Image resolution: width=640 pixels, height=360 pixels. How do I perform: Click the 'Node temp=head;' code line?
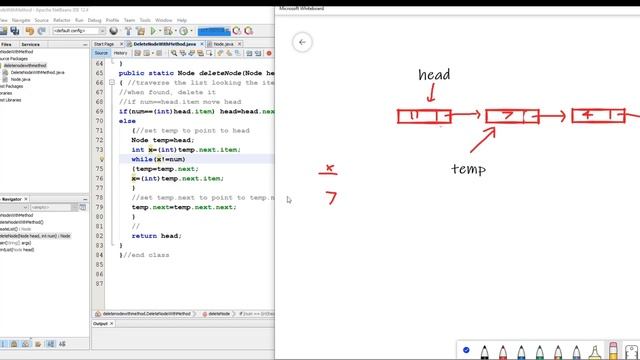coord(163,140)
